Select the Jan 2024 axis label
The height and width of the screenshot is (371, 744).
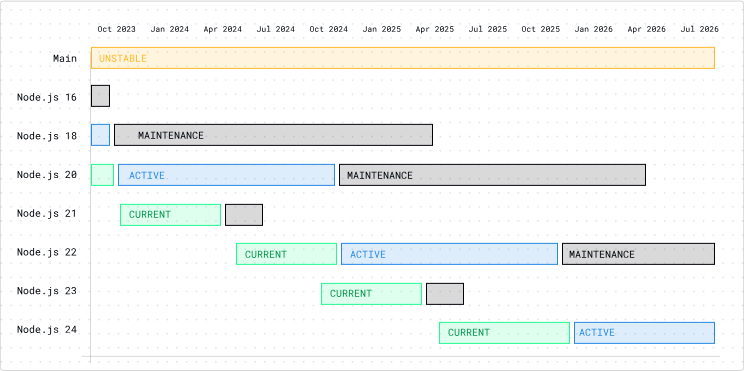point(169,29)
